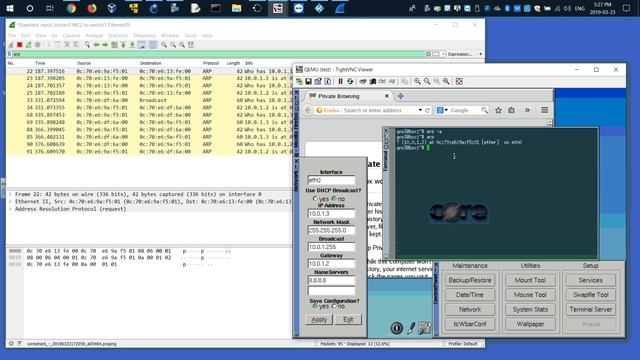Click TightVNC full screen icon
Screen dimensions: 640x360
(459, 82)
